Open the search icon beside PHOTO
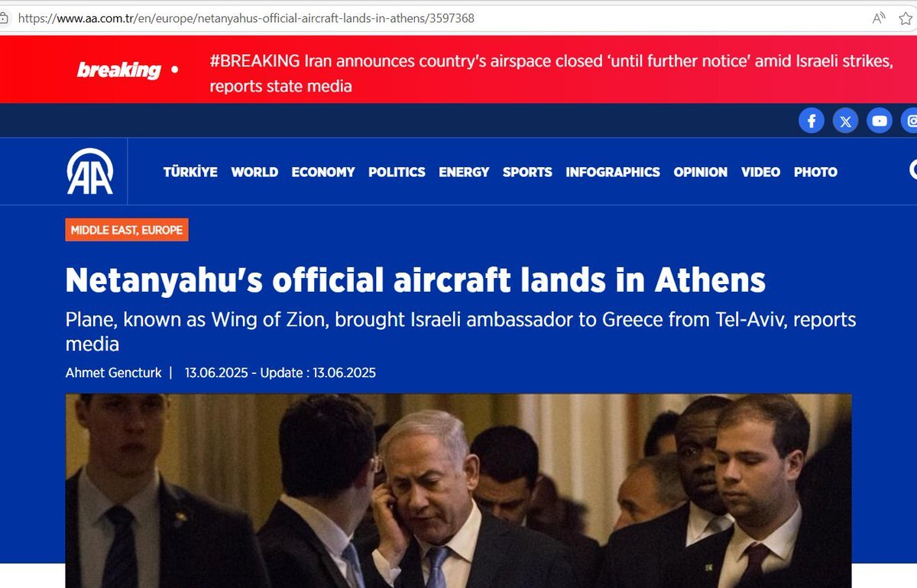Image resolution: width=917 pixels, height=588 pixels. point(913,170)
